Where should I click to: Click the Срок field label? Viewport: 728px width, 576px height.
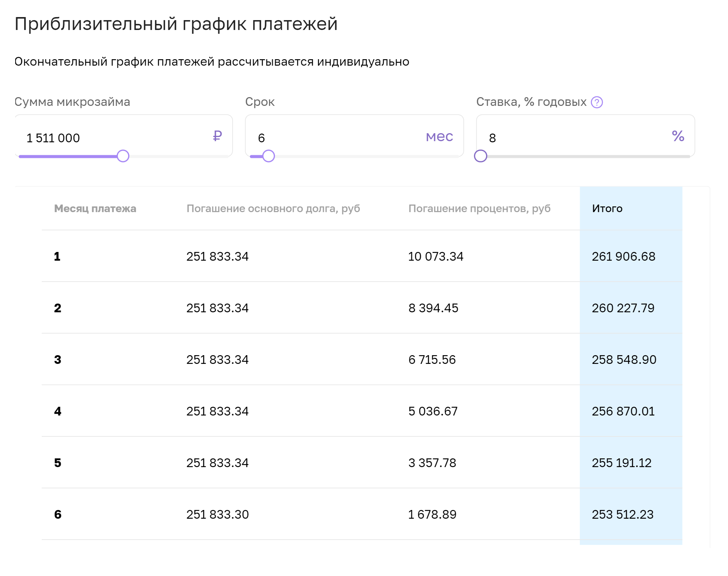[260, 102]
